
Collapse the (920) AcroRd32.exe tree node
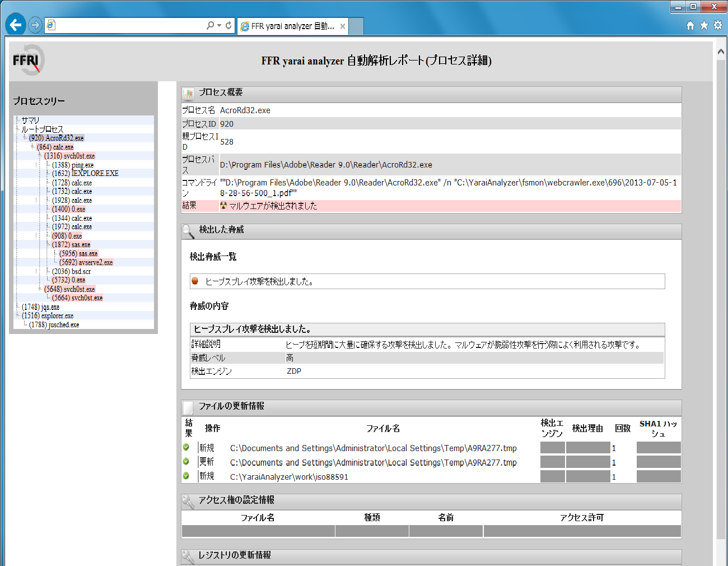pos(25,138)
